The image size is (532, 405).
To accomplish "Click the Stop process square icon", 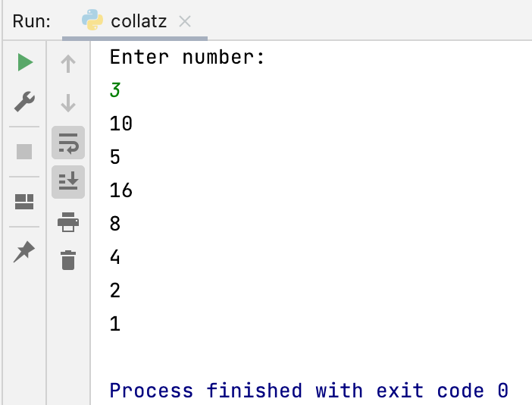I will click(x=24, y=151).
